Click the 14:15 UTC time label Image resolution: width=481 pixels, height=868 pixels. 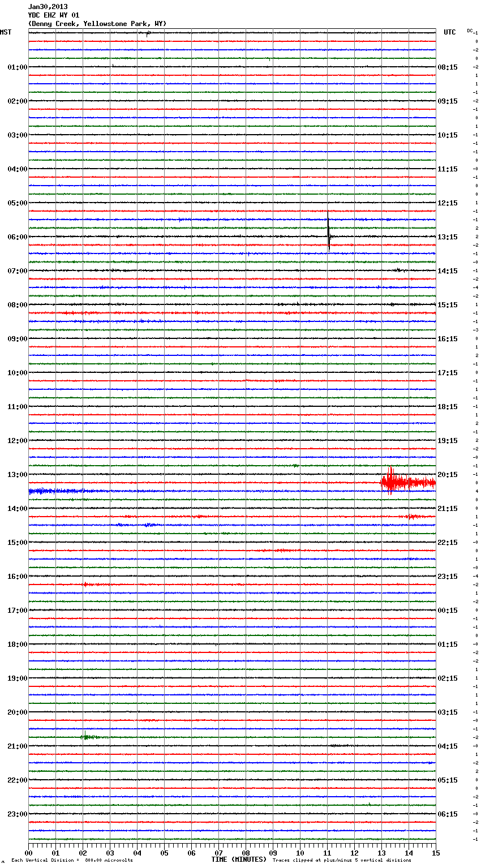click(448, 271)
